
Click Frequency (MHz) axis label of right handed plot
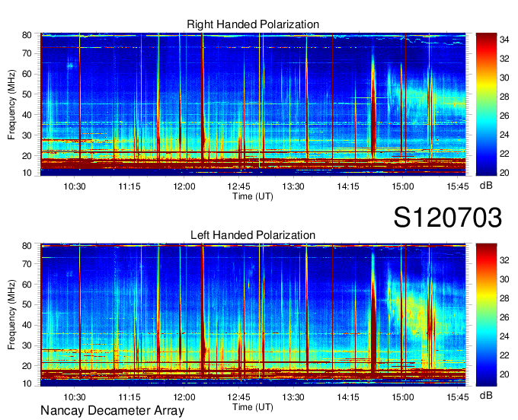[11, 104]
